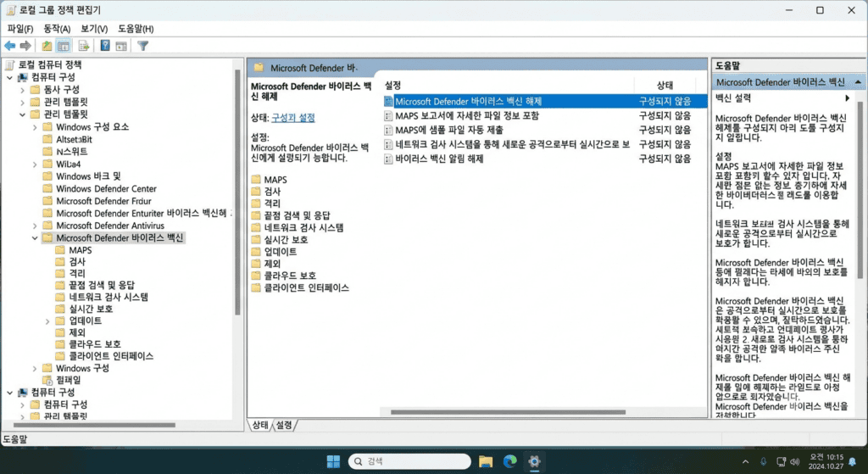Click the clock showing 오전 10:15
Viewport: 868px width, 474px height.
[x=826, y=457]
